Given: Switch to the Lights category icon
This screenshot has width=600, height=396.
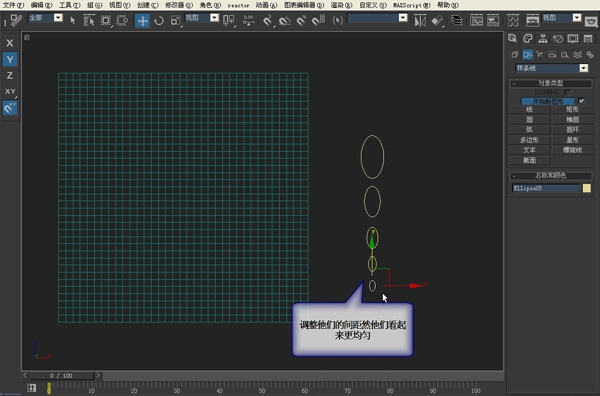Looking at the screenshot, I should (x=540, y=55).
